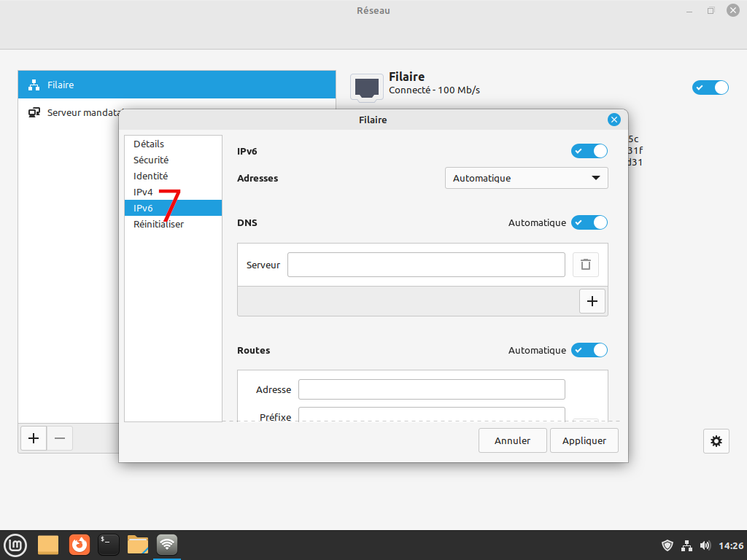Switch to the IPv4 tab
The image size is (747, 560).
[x=143, y=192]
